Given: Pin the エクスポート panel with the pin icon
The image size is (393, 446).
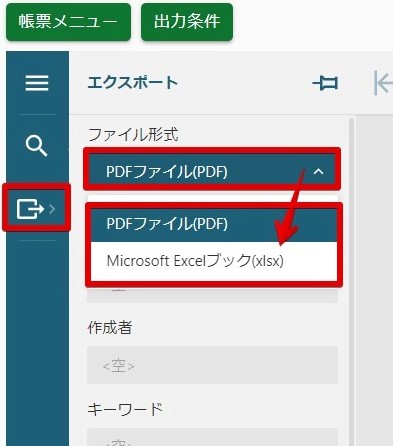Looking at the screenshot, I should point(325,83).
